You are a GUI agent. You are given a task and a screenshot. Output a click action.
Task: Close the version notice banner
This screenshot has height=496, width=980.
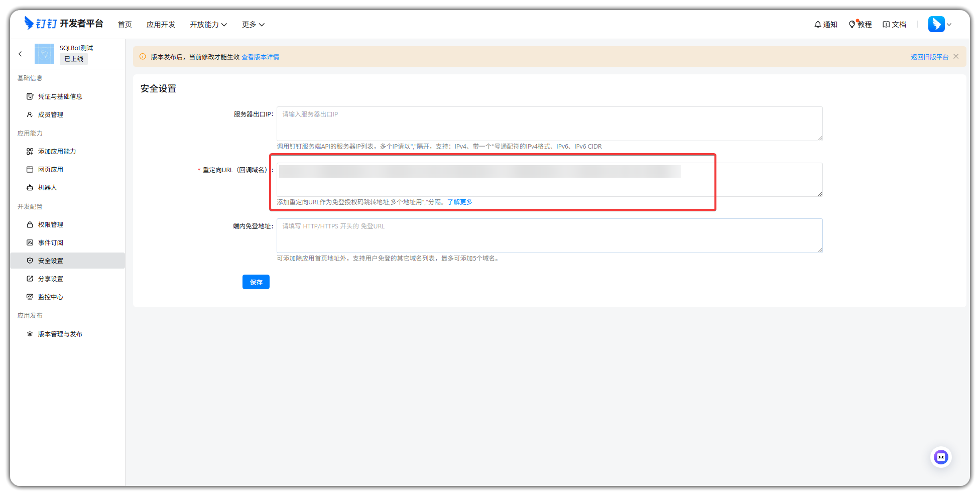tap(956, 57)
